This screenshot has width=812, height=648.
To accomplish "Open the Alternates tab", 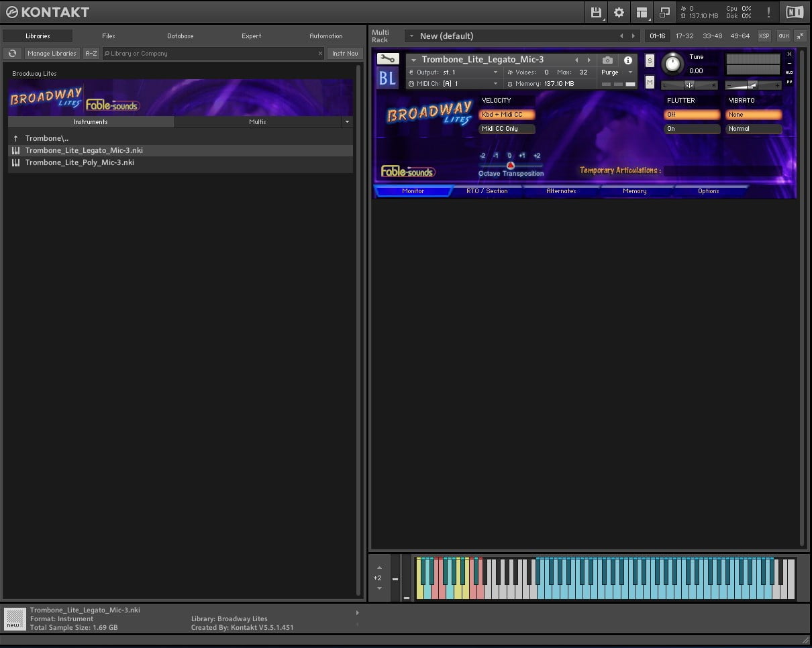I will [561, 191].
